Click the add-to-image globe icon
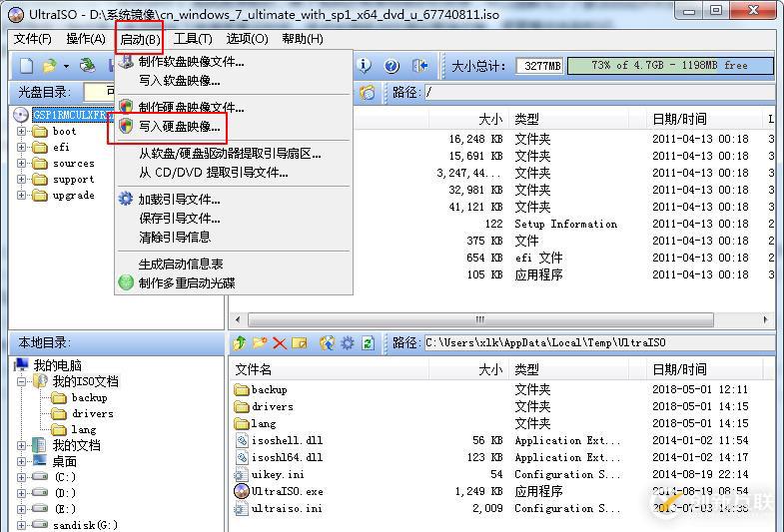784x532 pixels. point(328,342)
